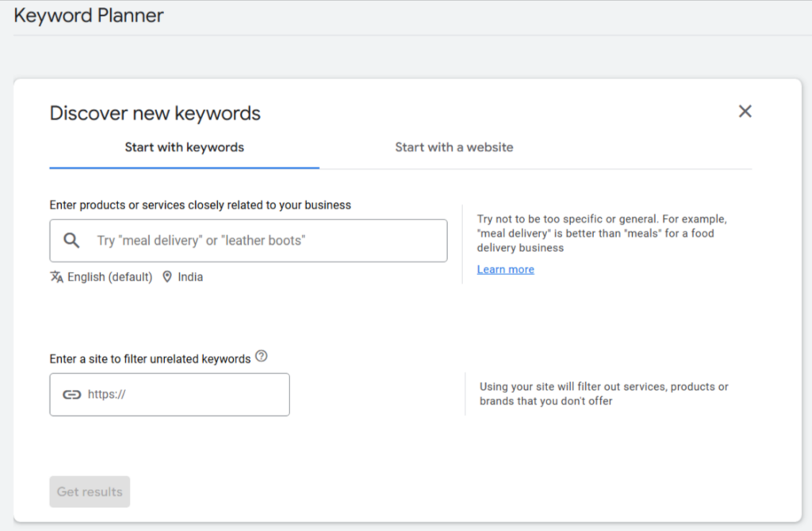Close the Discover new keywords dialog
The image size is (812, 531).
click(x=745, y=111)
